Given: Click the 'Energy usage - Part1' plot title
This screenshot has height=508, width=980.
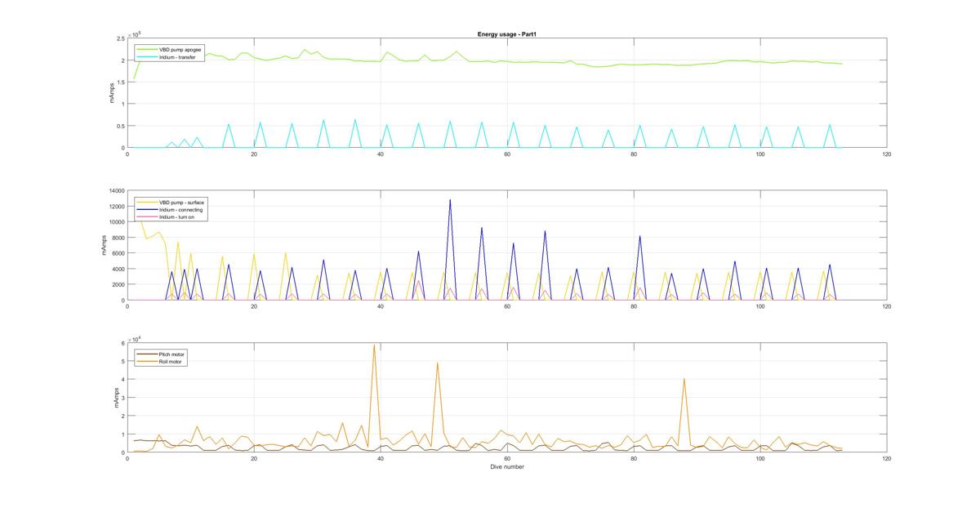Looking at the screenshot, I should pyautogui.click(x=506, y=34).
